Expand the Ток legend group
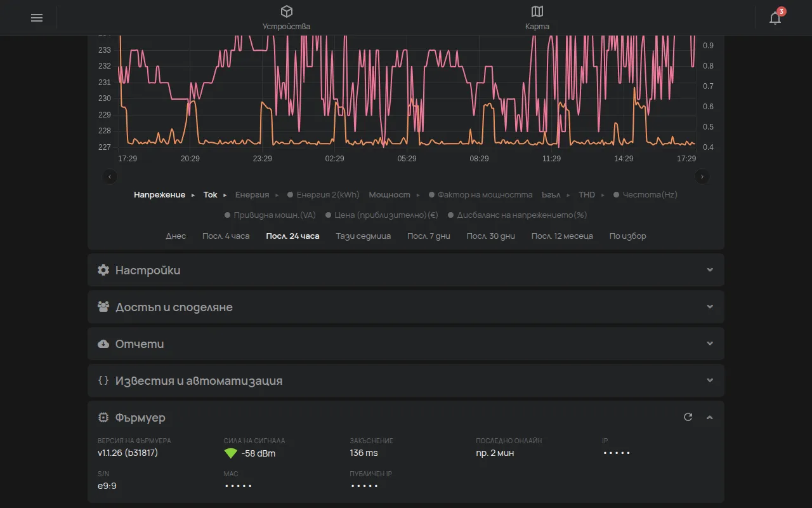812x508 pixels. tap(214, 195)
